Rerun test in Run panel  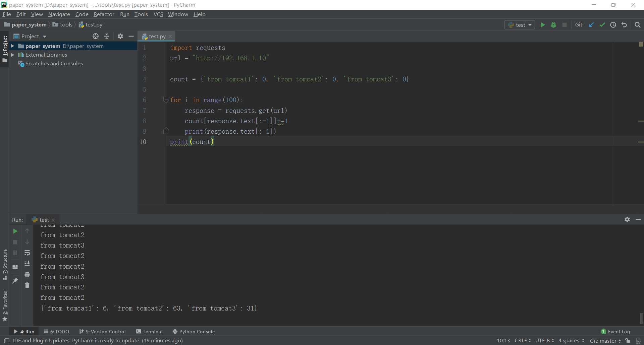[x=15, y=231]
